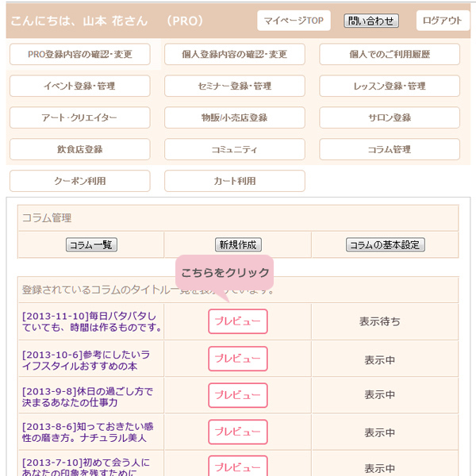The image size is (476, 476).
Task: Click 物販/小売店登録
Action: 235,117
